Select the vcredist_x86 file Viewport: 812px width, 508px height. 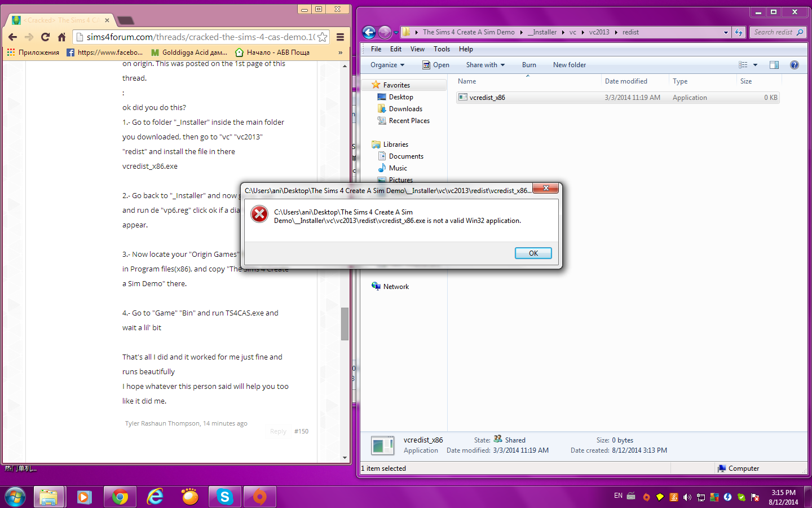click(x=487, y=98)
